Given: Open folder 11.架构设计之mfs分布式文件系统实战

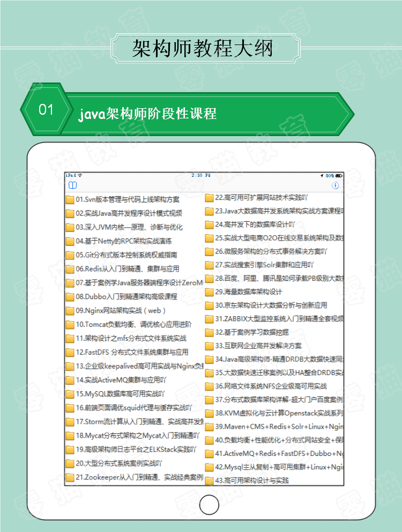Looking at the screenshot, I should (x=126, y=338).
